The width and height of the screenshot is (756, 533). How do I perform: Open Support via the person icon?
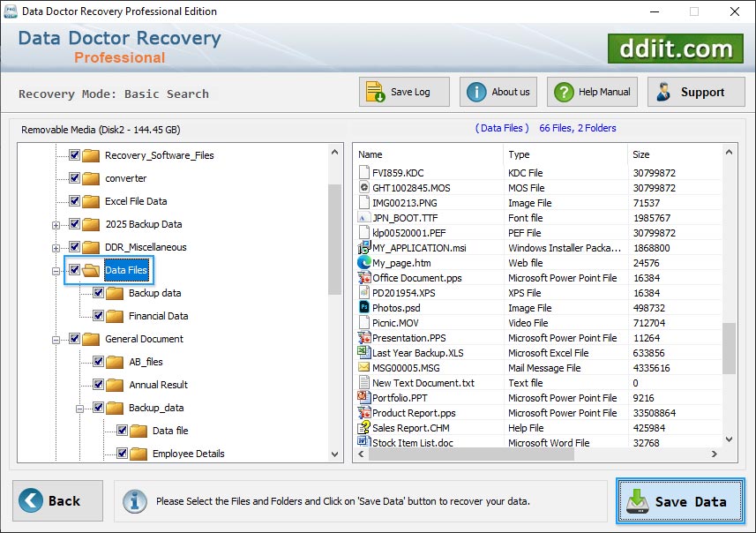point(662,91)
